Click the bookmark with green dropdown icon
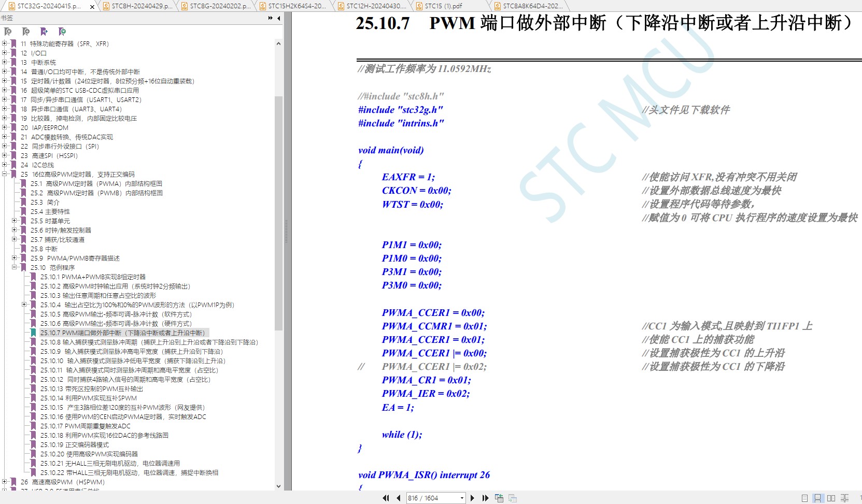 tap(62, 32)
